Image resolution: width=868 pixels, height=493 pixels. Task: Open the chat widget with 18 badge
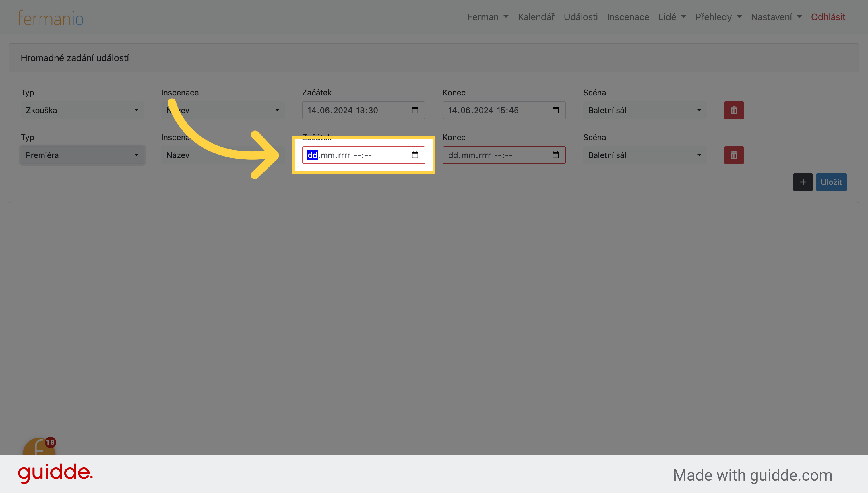coord(39,446)
